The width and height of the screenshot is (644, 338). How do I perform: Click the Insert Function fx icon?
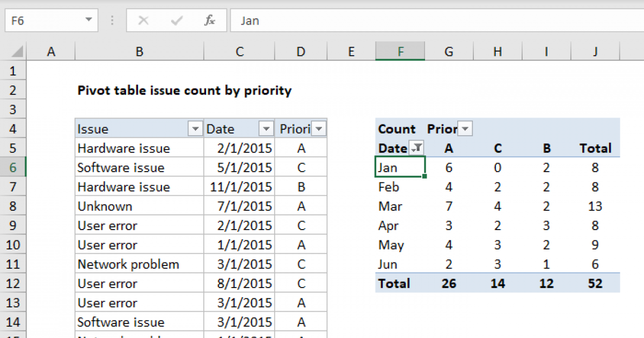(210, 20)
